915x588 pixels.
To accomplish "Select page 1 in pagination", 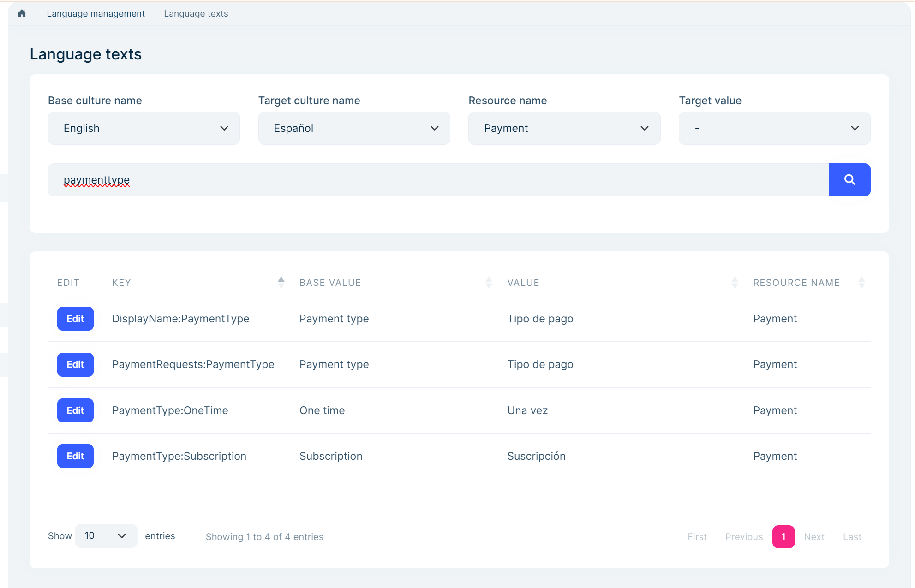I will [783, 537].
